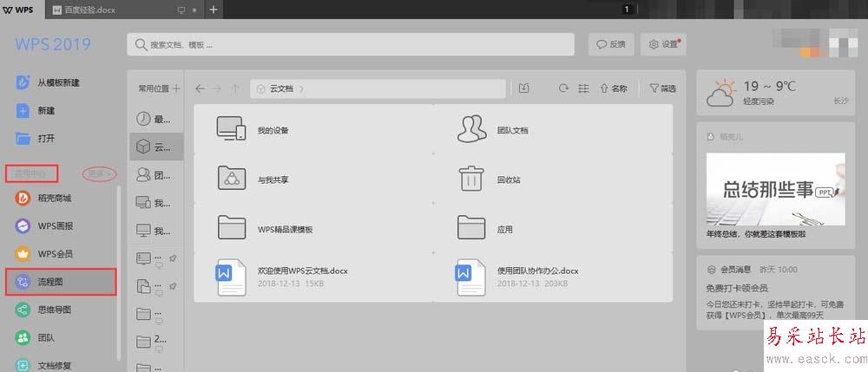This screenshot has height=372, width=868.
Task: Open WPS会员 crown entry
Action: pyautogui.click(x=44, y=254)
